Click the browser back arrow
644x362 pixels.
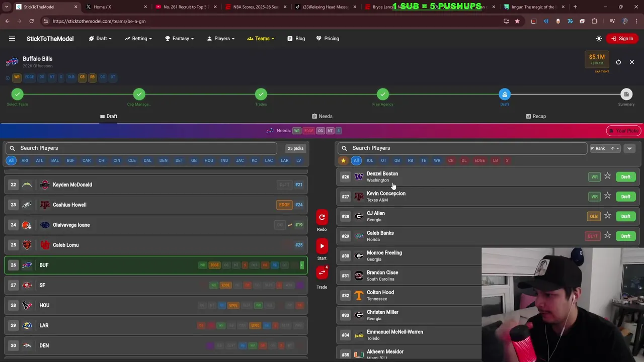coord(8,21)
